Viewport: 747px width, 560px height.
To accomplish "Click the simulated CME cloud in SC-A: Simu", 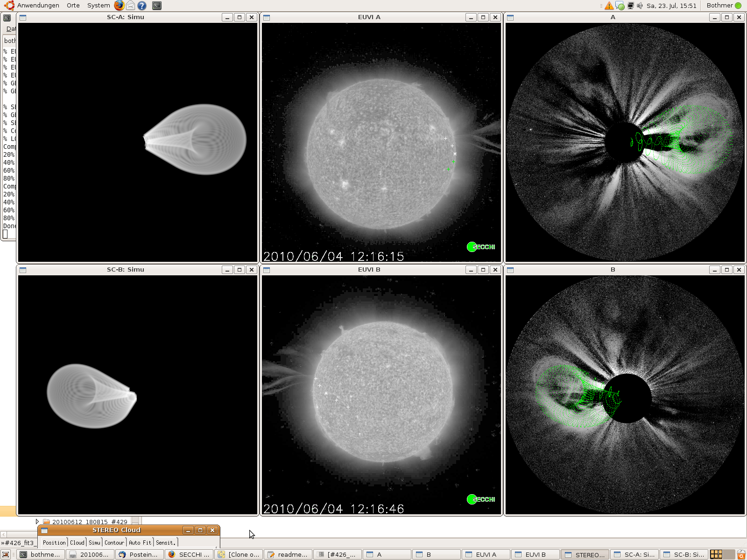I will pos(195,140).
